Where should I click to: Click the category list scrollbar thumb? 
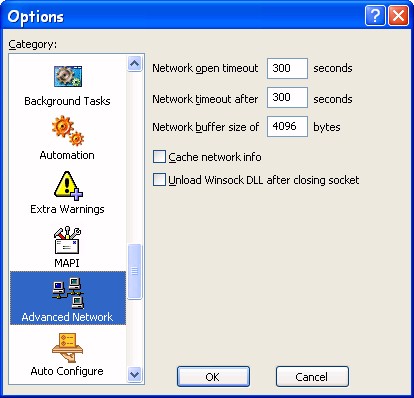pyautogui.click(x=135, y=271)
